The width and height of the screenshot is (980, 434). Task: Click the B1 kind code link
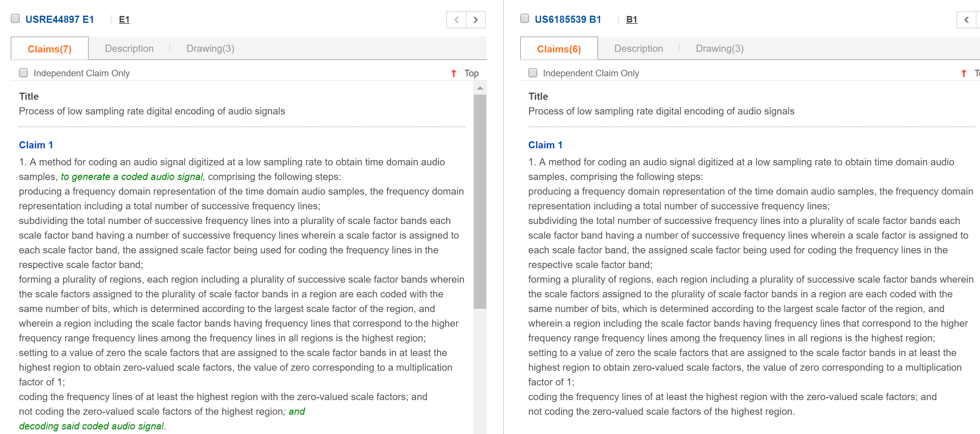click(x=631, y=20)
